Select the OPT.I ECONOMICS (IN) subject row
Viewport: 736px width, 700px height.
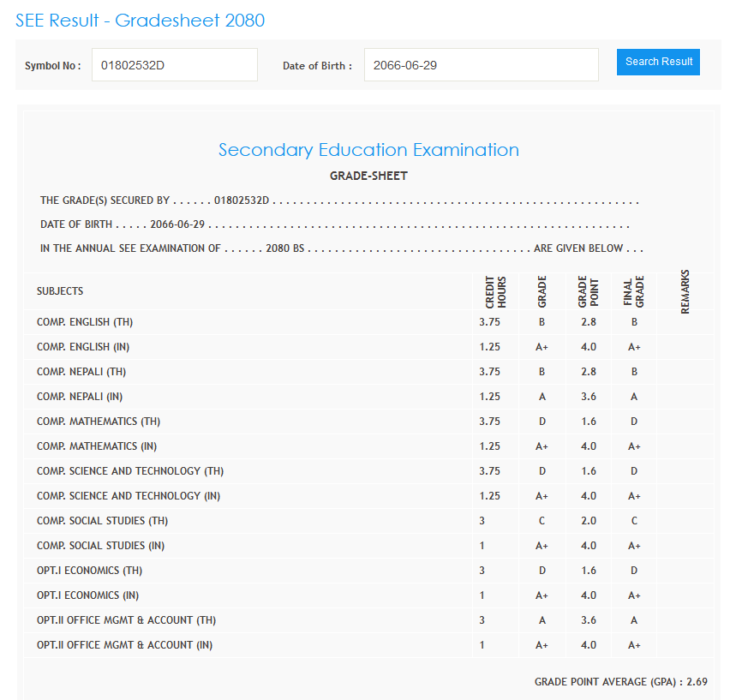[x=88, y=595]
